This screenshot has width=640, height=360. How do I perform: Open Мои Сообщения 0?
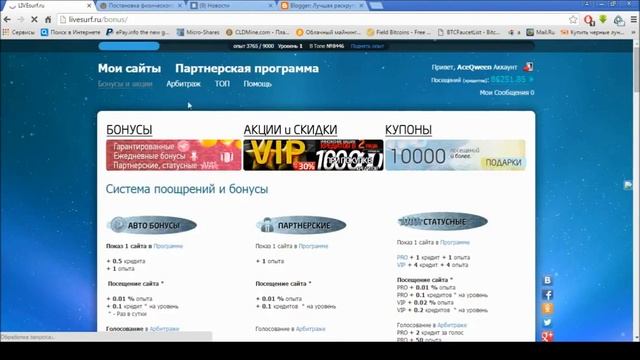[507, 93]
